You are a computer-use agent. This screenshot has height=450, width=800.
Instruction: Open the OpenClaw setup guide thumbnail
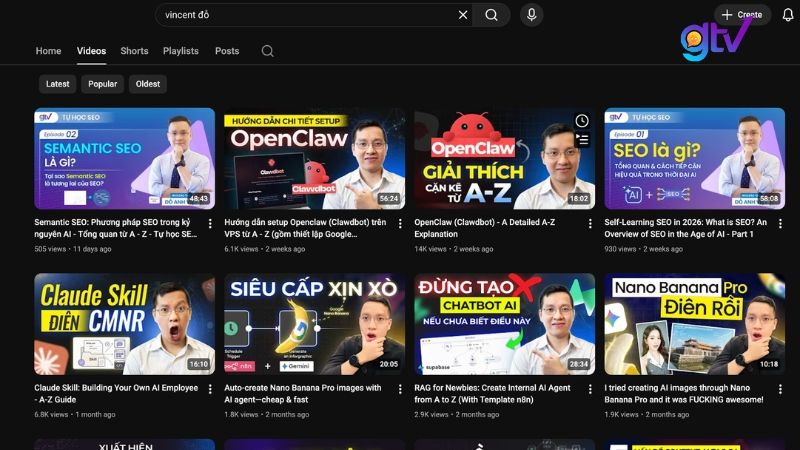314,159
